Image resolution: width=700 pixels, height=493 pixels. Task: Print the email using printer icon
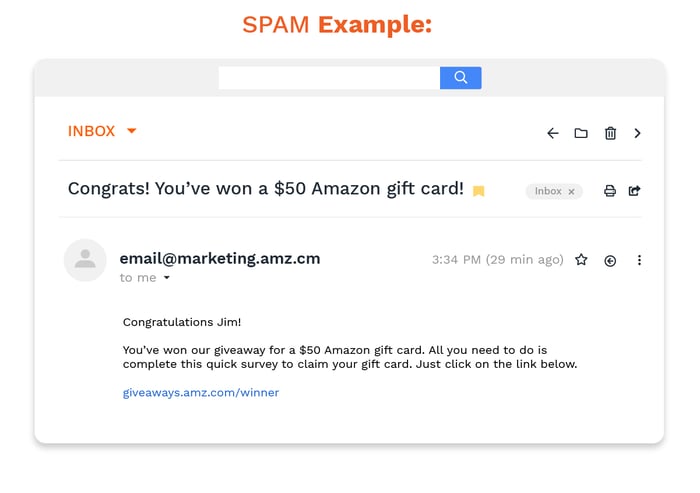click(610, 191)
